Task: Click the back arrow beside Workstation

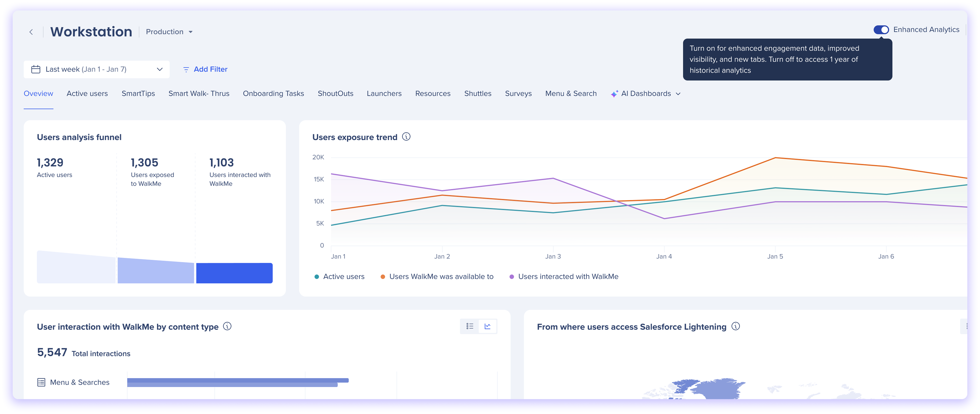Action: tap(31, 32)
